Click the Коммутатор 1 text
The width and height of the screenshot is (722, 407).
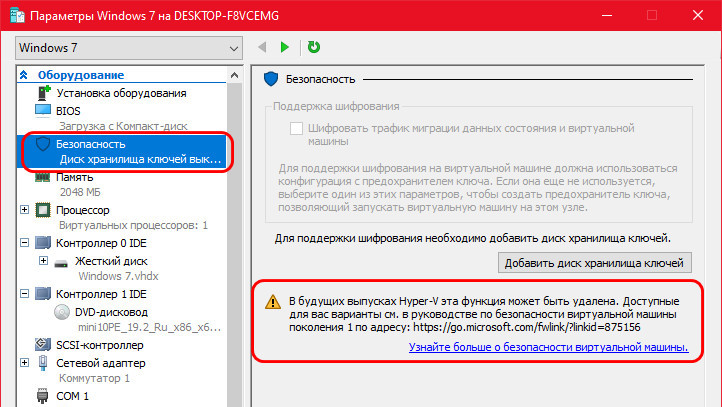pyautogui.click(x=94, y=378)
